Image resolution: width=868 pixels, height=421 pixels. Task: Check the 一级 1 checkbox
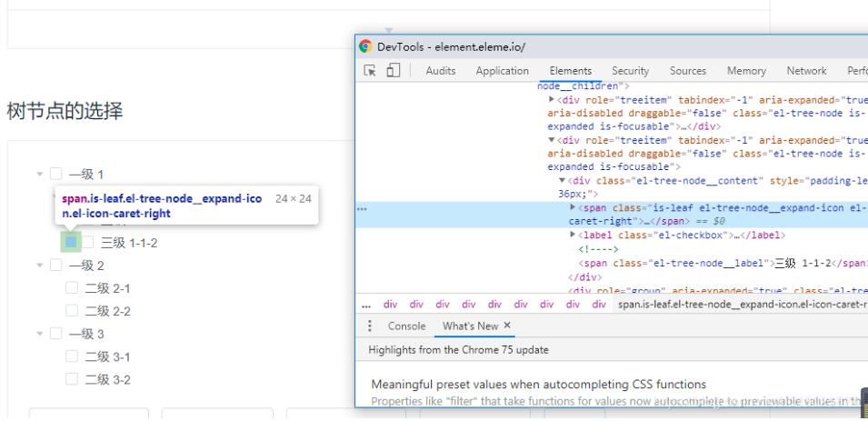[x=56, y=175]
